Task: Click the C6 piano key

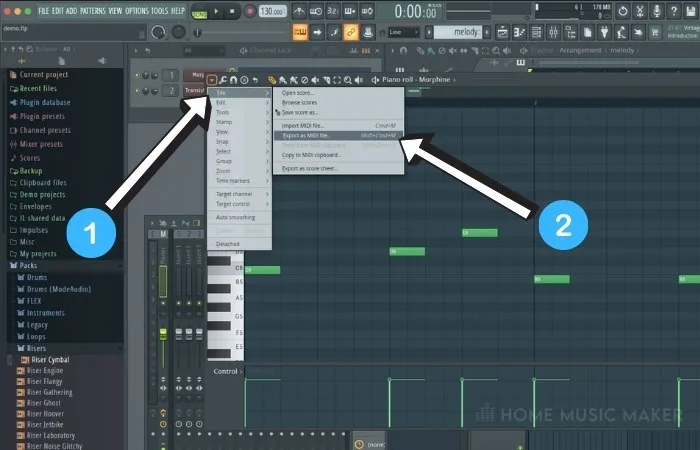Action: pos(226,268)
